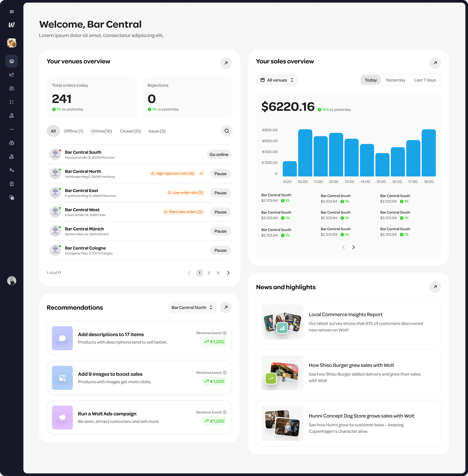Open the hamburger menu in sidebar
468x476 pixels.
tap(12, 12)
